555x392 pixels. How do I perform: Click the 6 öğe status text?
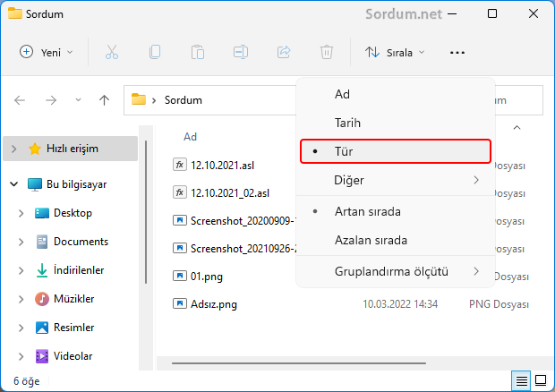click(27, 381)
